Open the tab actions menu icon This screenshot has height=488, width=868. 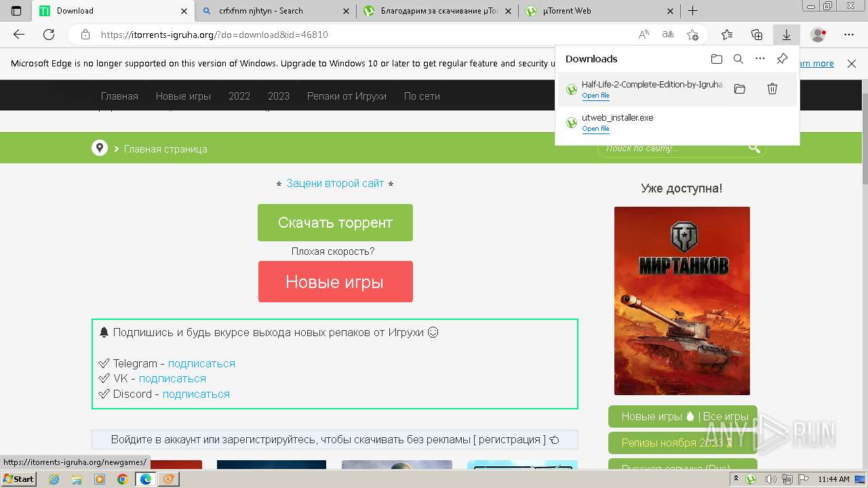coord(16,11)
